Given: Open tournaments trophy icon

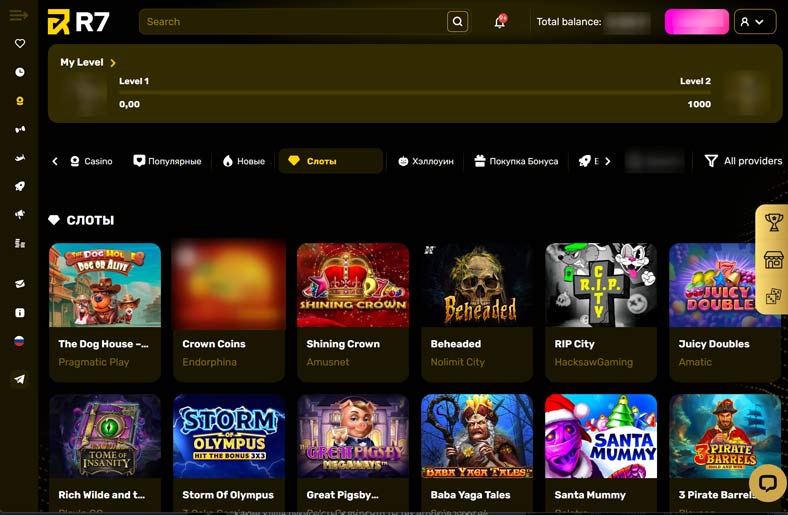Looking at the screenshot, I should pyautogui.click(x=773, y=224).
